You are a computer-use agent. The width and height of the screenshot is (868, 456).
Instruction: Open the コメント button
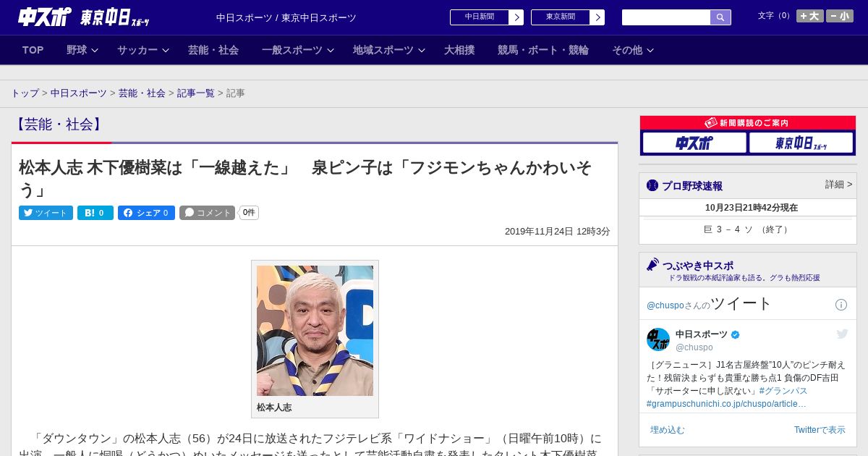208,213
